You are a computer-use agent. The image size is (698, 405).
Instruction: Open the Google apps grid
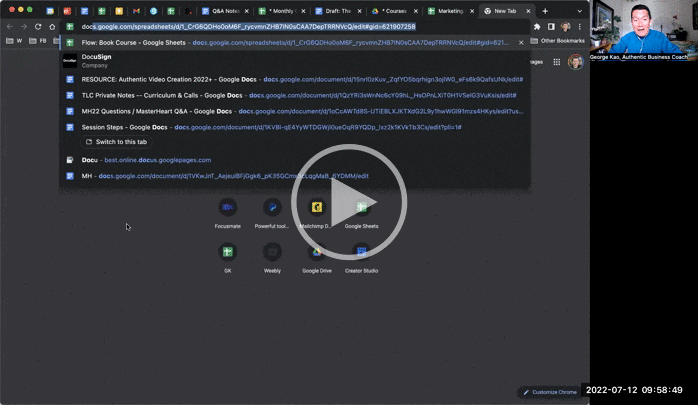coord(556,62)
